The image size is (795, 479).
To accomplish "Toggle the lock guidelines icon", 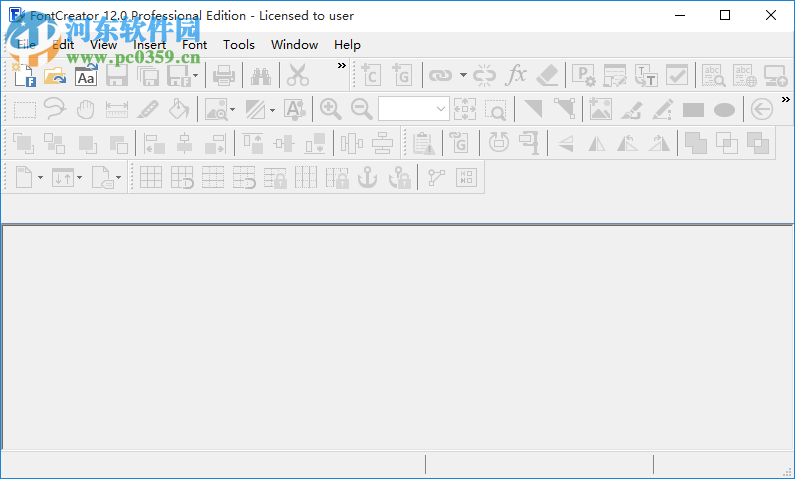I will click(x=275, y=177).
